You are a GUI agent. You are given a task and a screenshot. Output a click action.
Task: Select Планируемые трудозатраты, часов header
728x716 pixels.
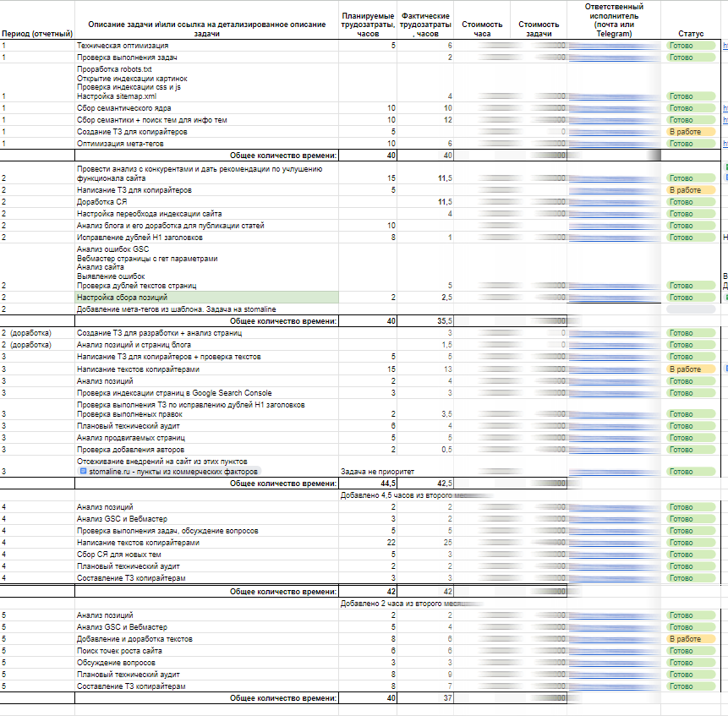point(368,20)
